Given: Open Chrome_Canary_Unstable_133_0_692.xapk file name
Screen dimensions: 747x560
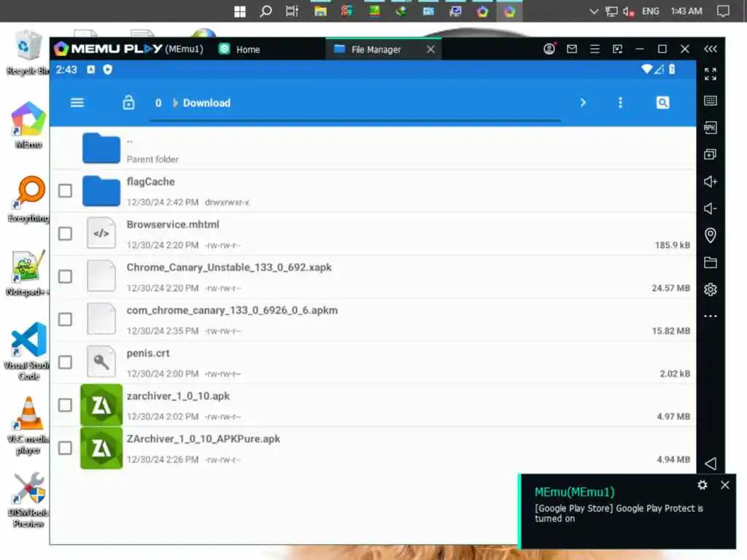Looking at the screenshot, I should click(229, 268).
